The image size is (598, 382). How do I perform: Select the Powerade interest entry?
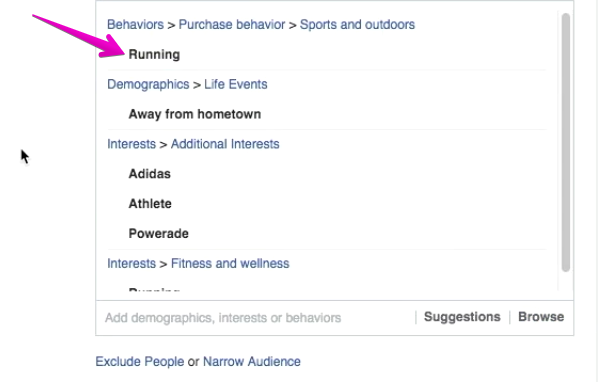coord(159,233)
